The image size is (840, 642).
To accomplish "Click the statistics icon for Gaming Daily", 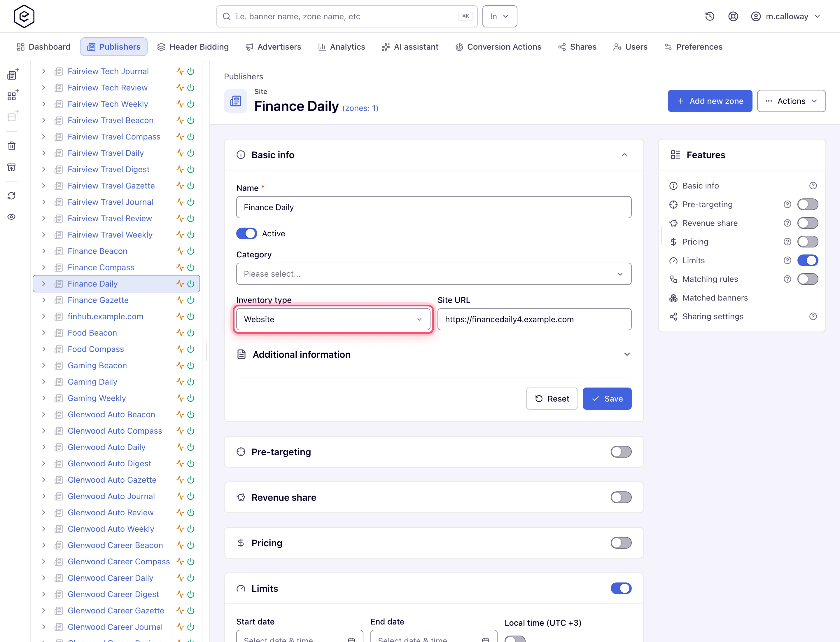I will coord(180,382).
